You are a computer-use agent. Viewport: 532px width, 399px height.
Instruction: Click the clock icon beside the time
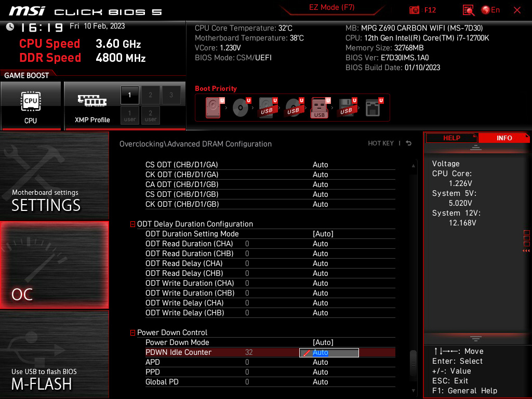(10, 27)
